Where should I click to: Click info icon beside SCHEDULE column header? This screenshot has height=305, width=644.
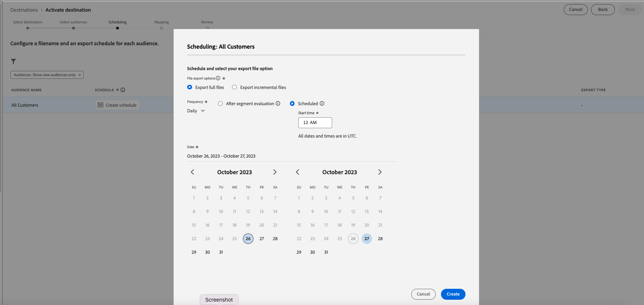pos(123,90)
